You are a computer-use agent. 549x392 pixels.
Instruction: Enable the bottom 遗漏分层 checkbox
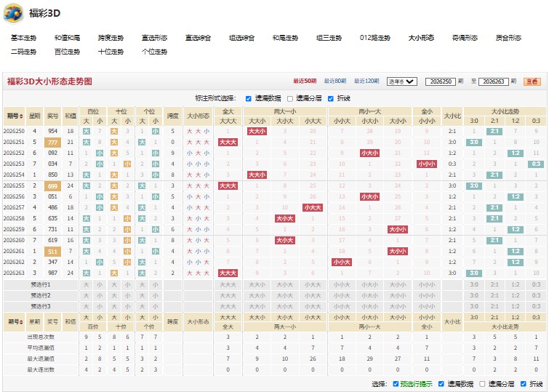click(482, 384)
